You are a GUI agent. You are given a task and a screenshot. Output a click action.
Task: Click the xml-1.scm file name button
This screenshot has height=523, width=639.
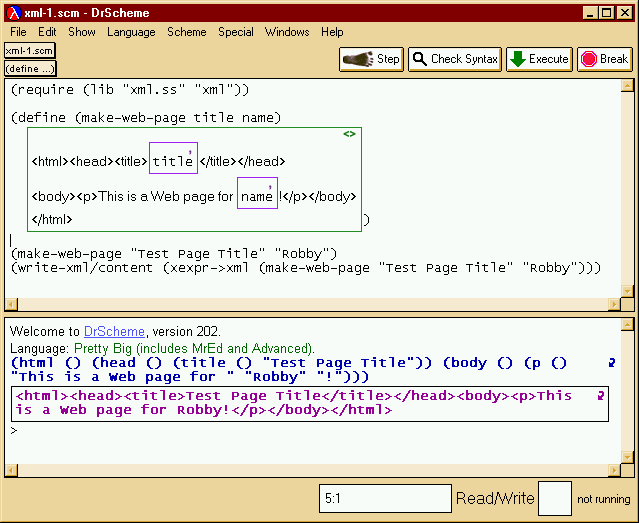point(29,51)
